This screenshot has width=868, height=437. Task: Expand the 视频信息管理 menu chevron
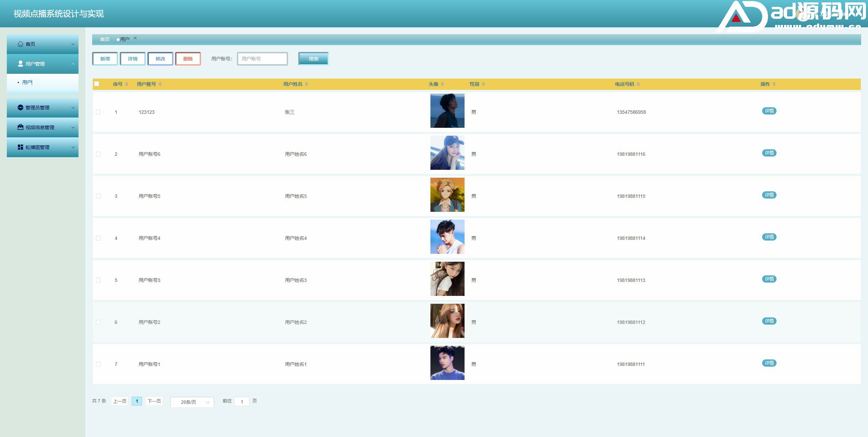(x=73, y=127)
